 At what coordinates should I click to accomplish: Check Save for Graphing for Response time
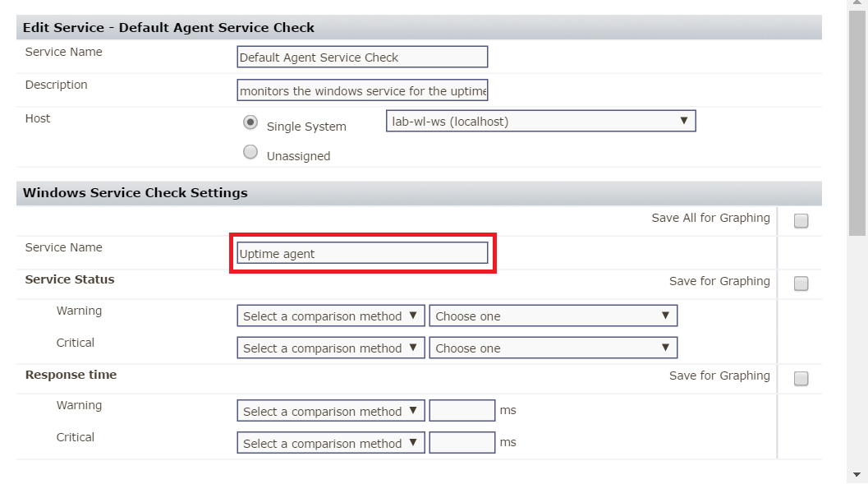801,378
